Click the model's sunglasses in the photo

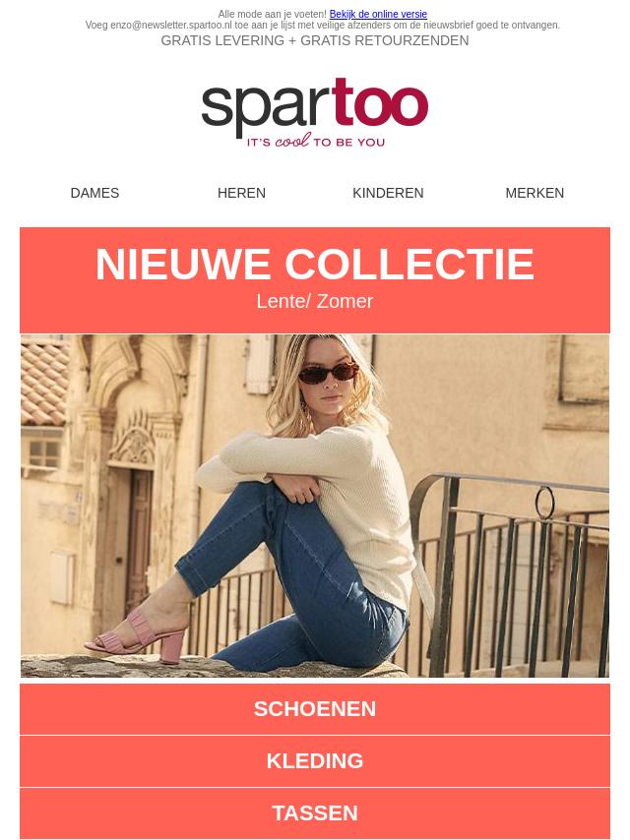[328, 372]
